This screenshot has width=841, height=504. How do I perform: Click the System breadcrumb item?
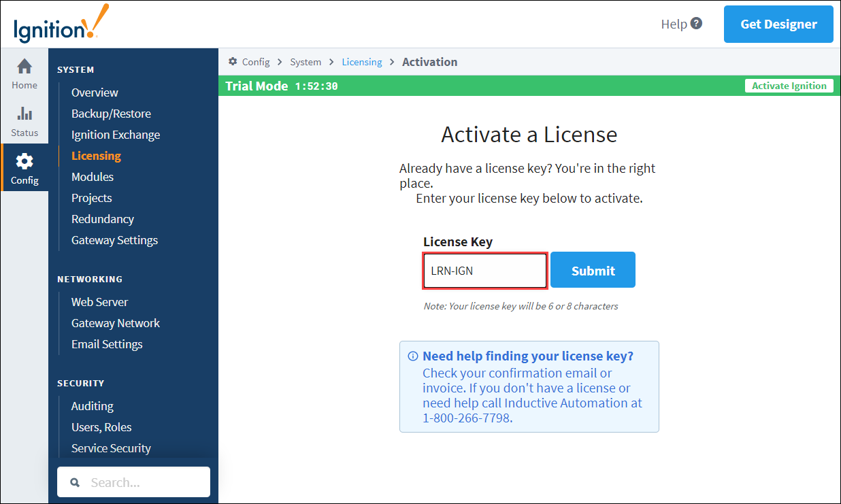coord(306,62)
